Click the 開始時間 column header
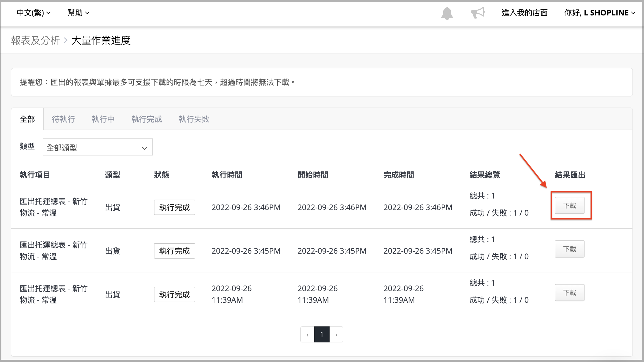This screenshot has width=644, height=362. pyautogui.click(x=313, y=175)
